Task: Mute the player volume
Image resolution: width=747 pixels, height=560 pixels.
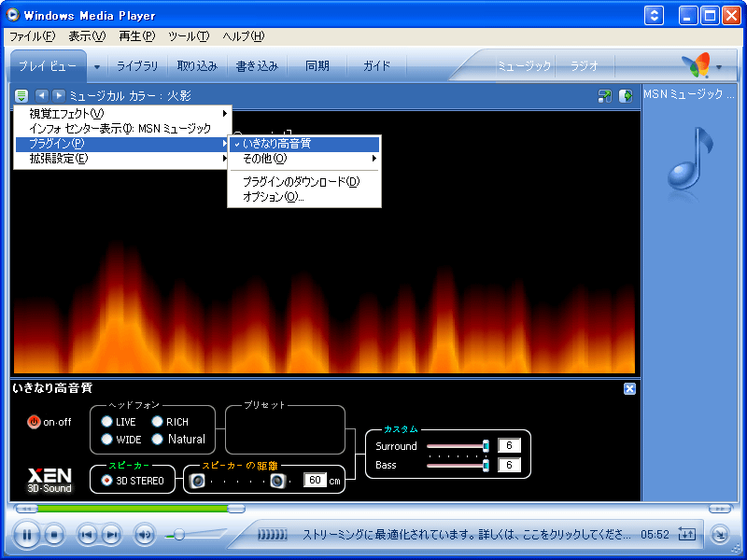Action: pyautogui.click(x=144, y=535)
